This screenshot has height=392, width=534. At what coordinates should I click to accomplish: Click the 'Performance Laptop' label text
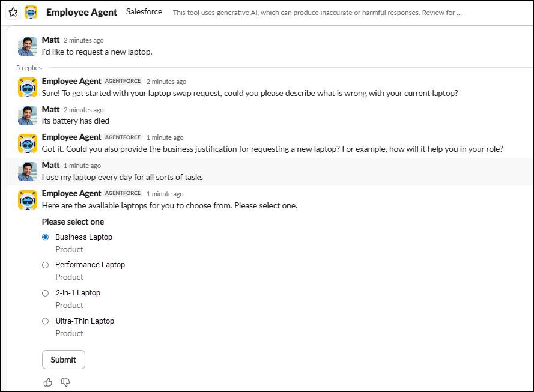[90, 265]
